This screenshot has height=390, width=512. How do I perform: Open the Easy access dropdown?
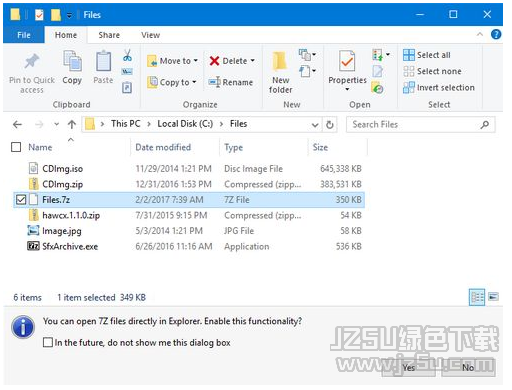(307, 71)
